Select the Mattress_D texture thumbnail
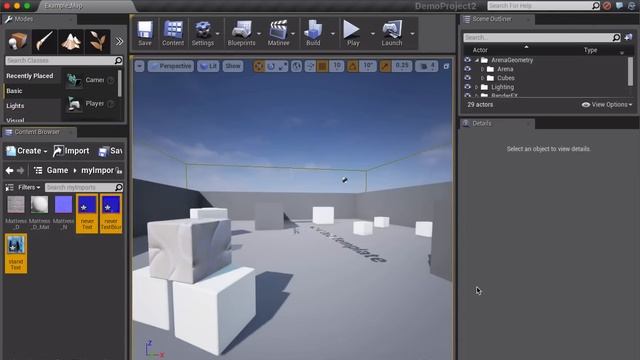Viewport: 640px width, 360px height. click(x=16, y=213)
